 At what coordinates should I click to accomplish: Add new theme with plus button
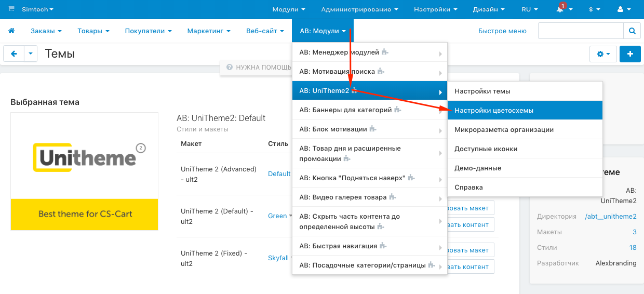point(630,54)
